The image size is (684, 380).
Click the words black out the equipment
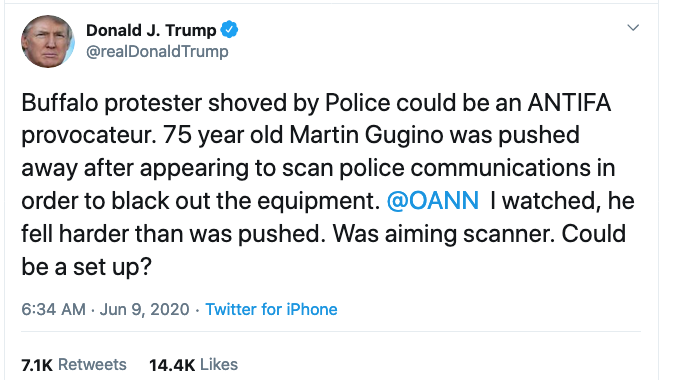click(246, 202)
